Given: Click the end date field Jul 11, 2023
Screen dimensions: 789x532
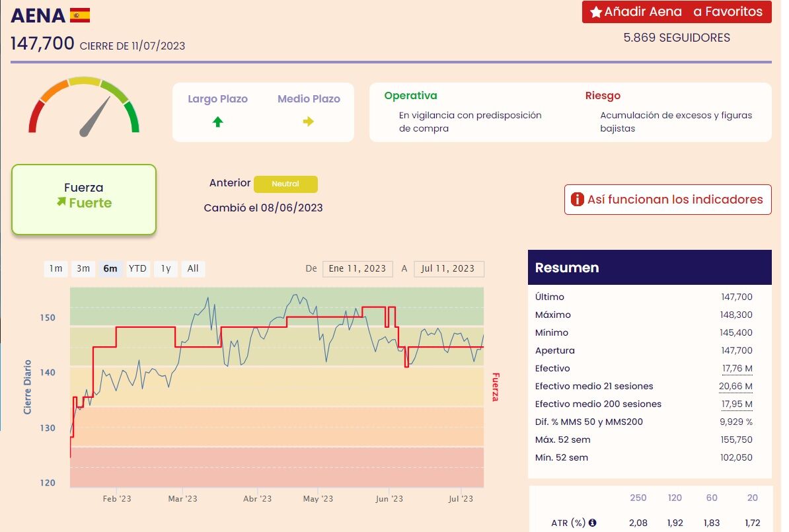Looking at the screenshot, I should [449, 269].
